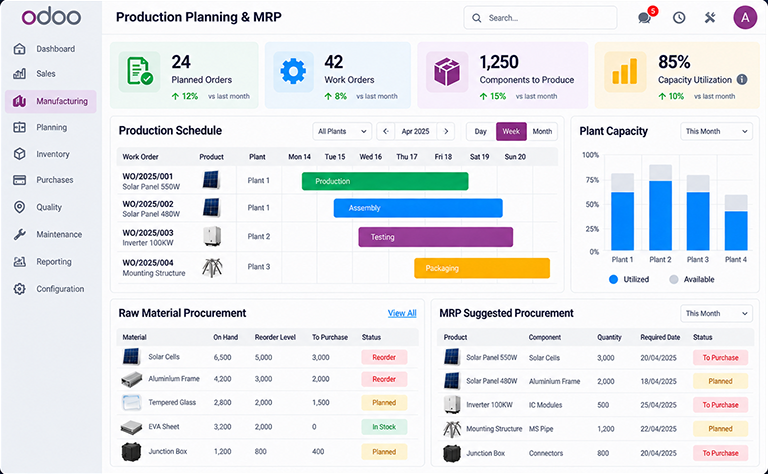The width and height of the screenshot is (768, 474).
Task: Open the Quality pin icon
Action: click(x=19, y=207)
